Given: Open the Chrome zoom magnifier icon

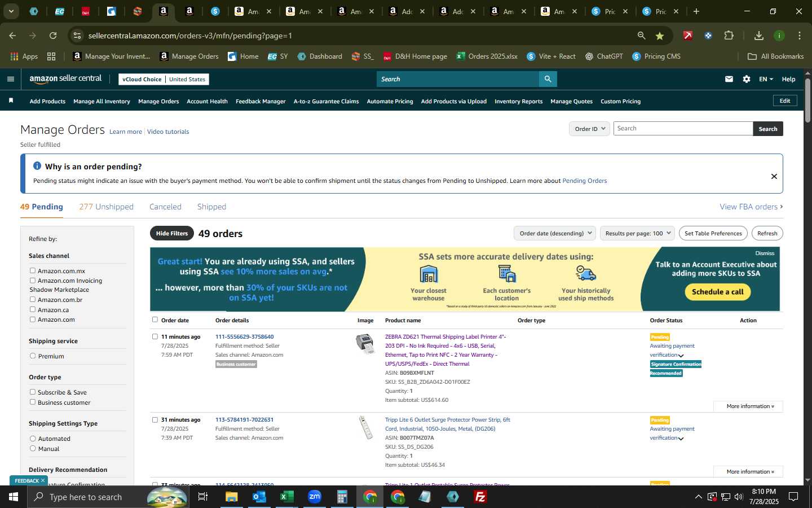Looking at the screenshot, I should coord(641,36).
